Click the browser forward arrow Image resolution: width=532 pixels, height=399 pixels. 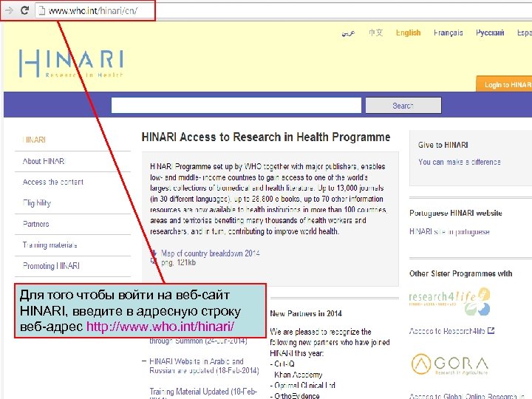[x=9, y=10]
